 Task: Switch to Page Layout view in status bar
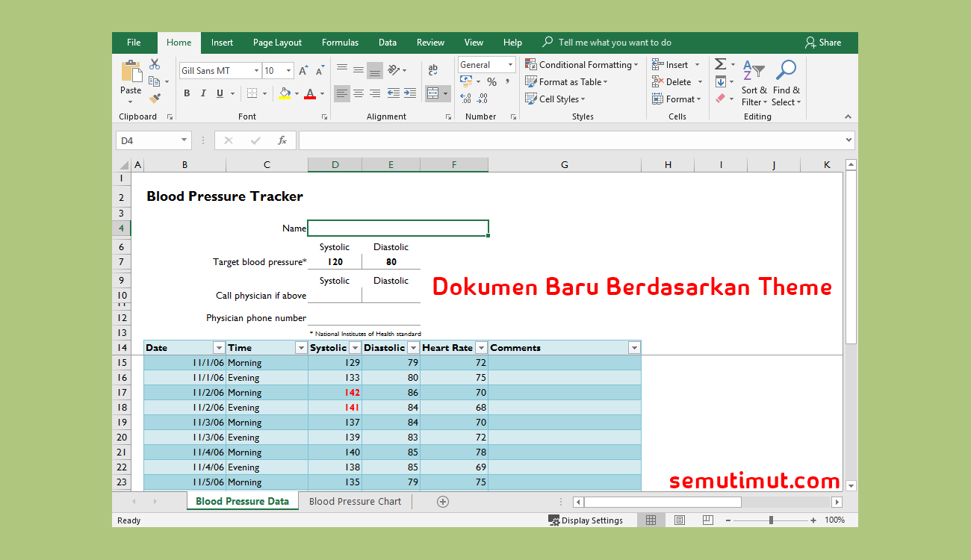(679, 520)
